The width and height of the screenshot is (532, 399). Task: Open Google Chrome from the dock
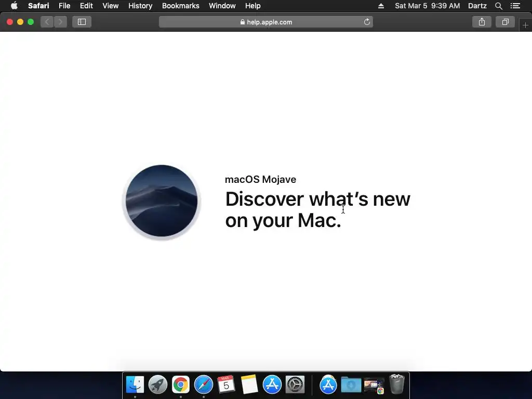180,385
